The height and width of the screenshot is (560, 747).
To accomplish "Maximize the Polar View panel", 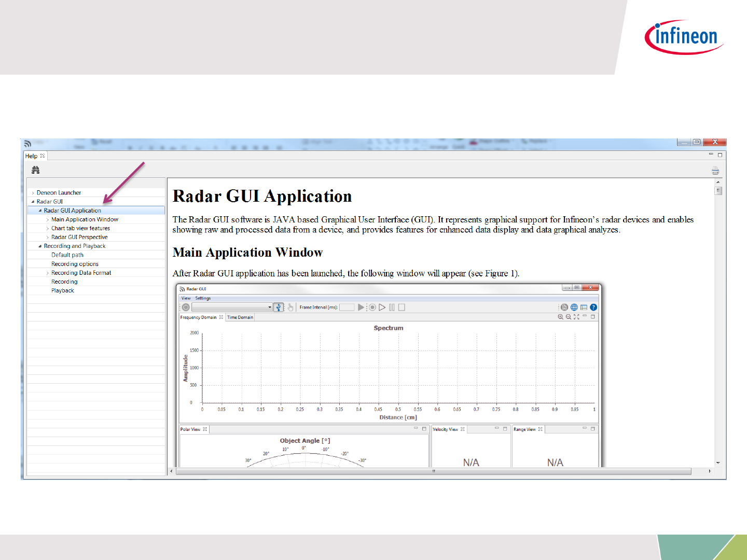I will 424,429.
